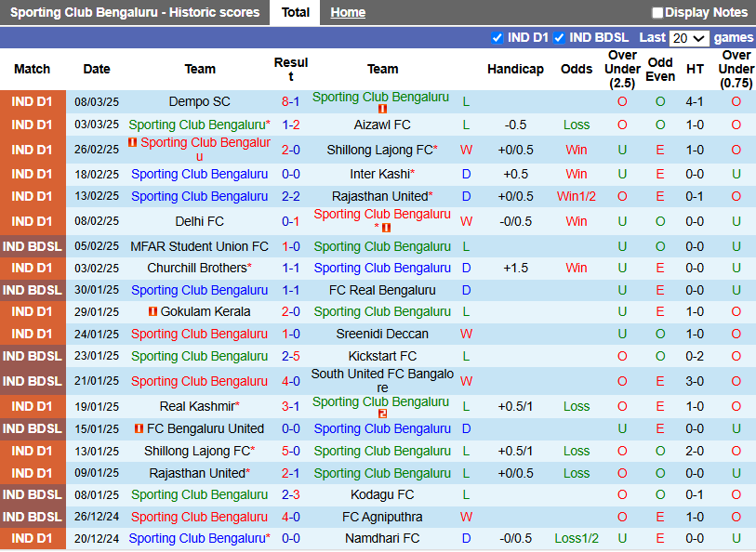Click the 2-5 result against Kickstart FC
This screenshot has height=552, width=756.
291,356
